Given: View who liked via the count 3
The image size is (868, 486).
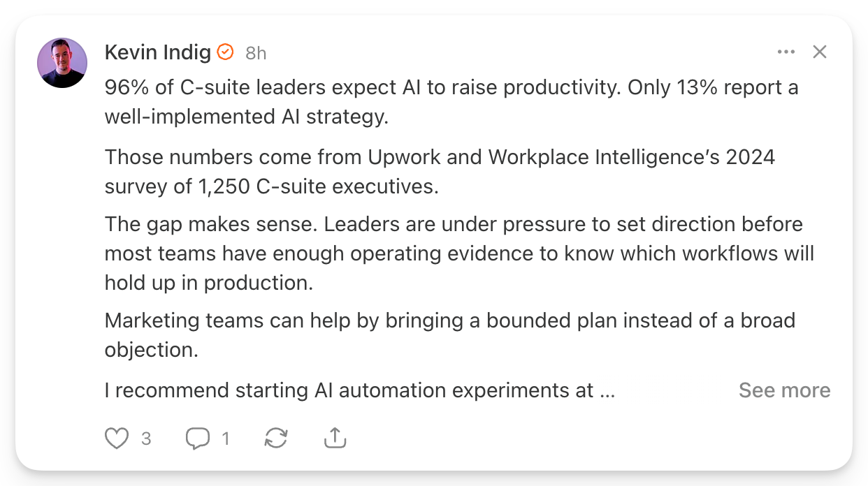Looking at the screenshot, I should click(x=146, y=439).
